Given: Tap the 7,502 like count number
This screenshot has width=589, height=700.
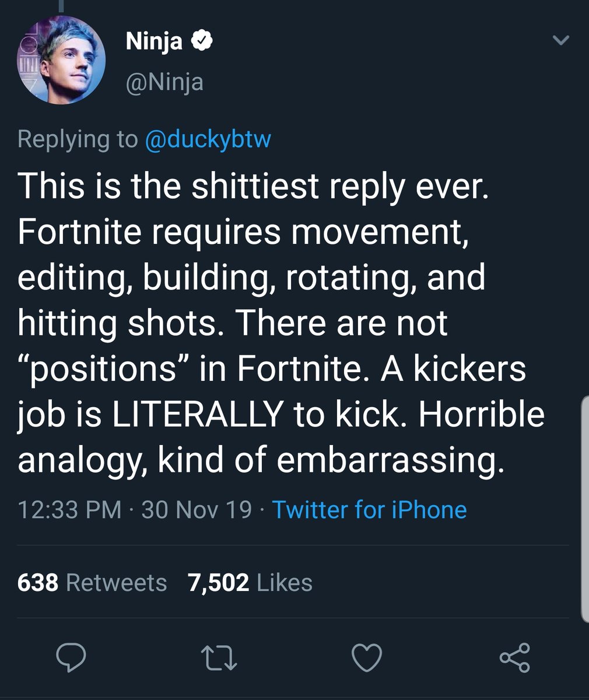Looking at the screenshot, I should (x=218, y=582).
